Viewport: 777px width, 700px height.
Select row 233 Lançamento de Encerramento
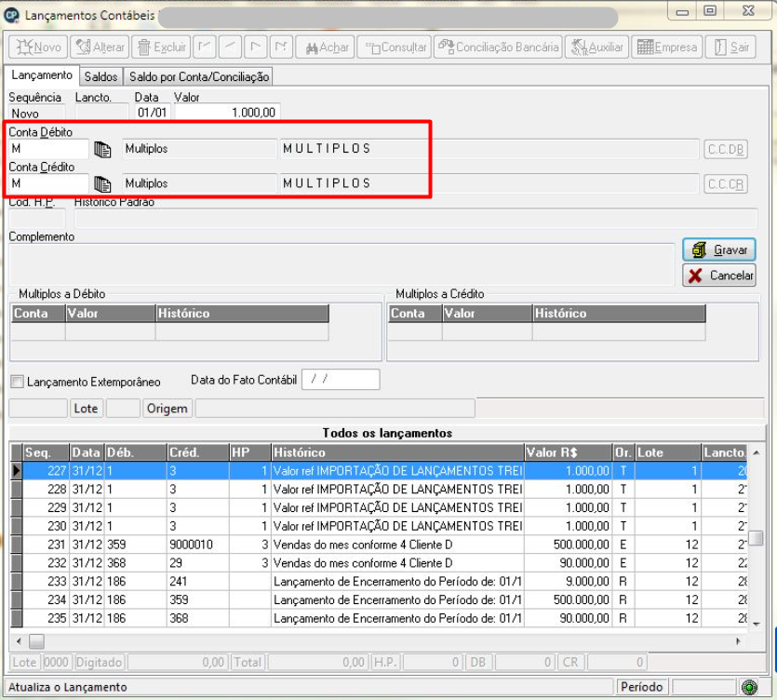point(379,582)
